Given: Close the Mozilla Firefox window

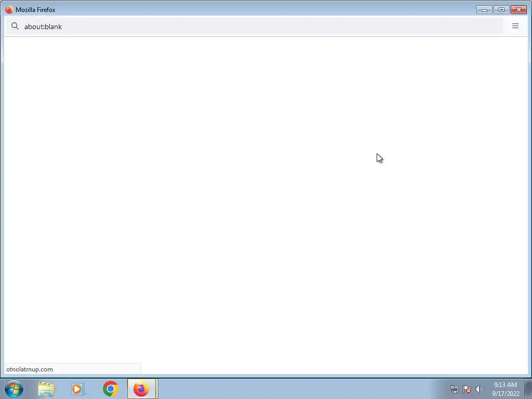Looking at the screenshot, I should tap(518, 10).
